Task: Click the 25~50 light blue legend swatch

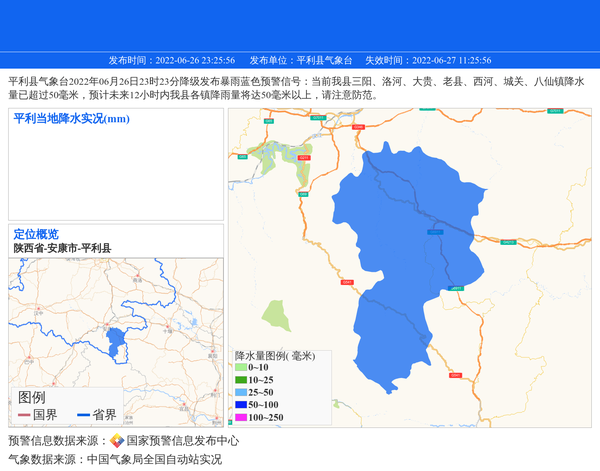Action: [x=241, y=393]
